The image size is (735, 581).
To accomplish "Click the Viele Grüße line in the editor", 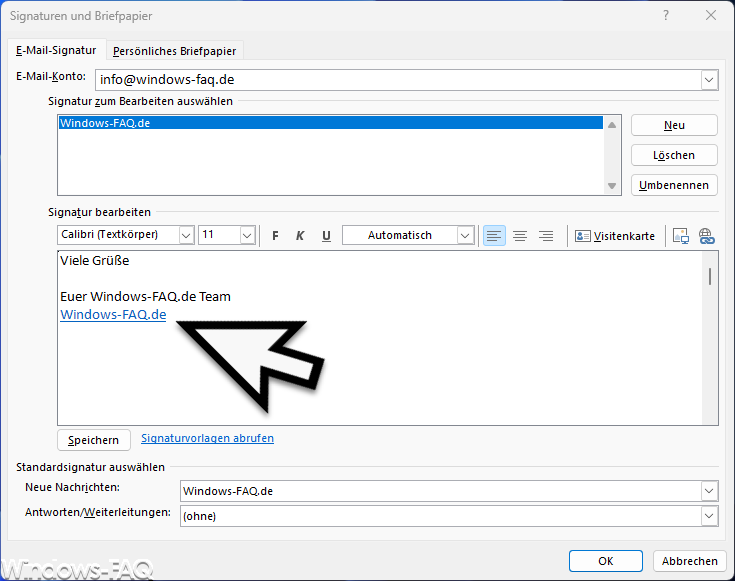I will [x=95, y=261].
